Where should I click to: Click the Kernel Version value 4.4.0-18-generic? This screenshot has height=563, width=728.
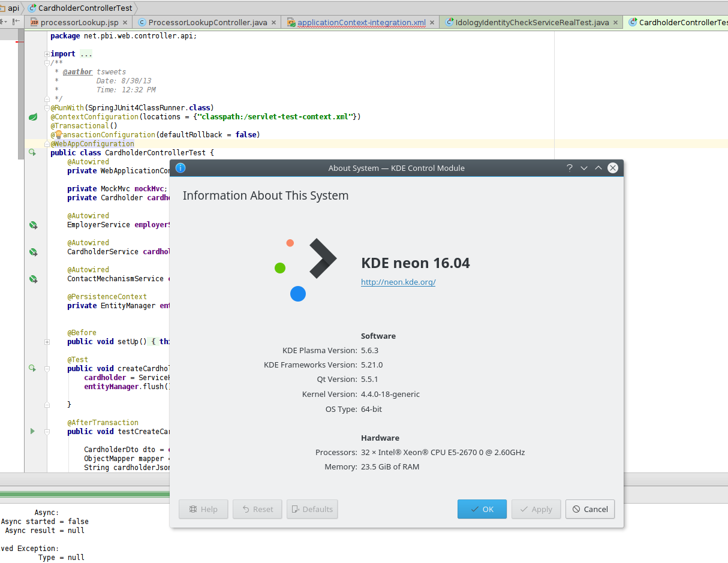(390, 394)
